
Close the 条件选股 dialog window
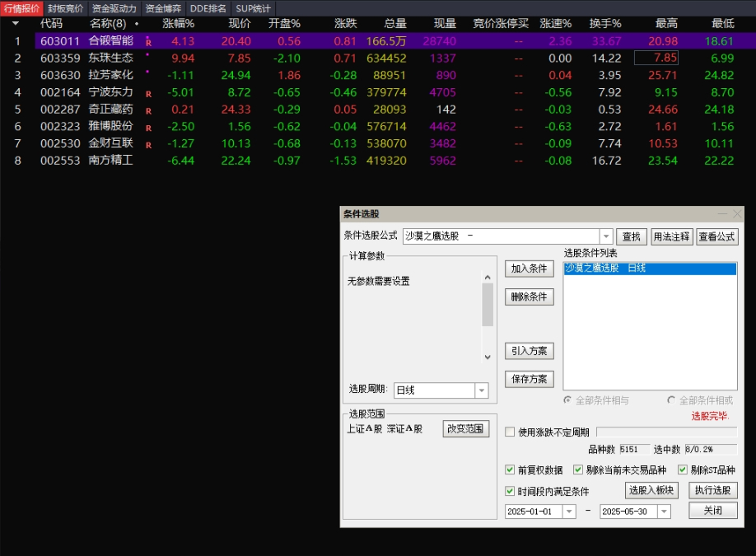point(737,213)
